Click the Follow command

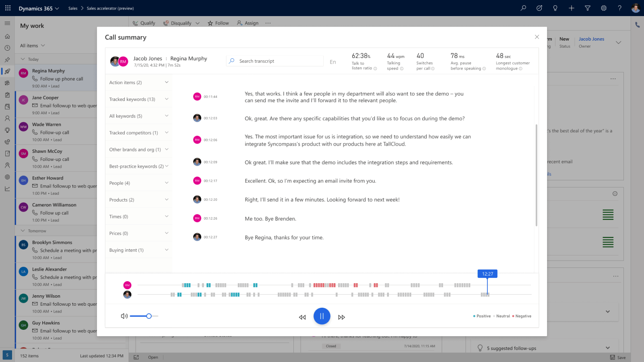[218, 23]
